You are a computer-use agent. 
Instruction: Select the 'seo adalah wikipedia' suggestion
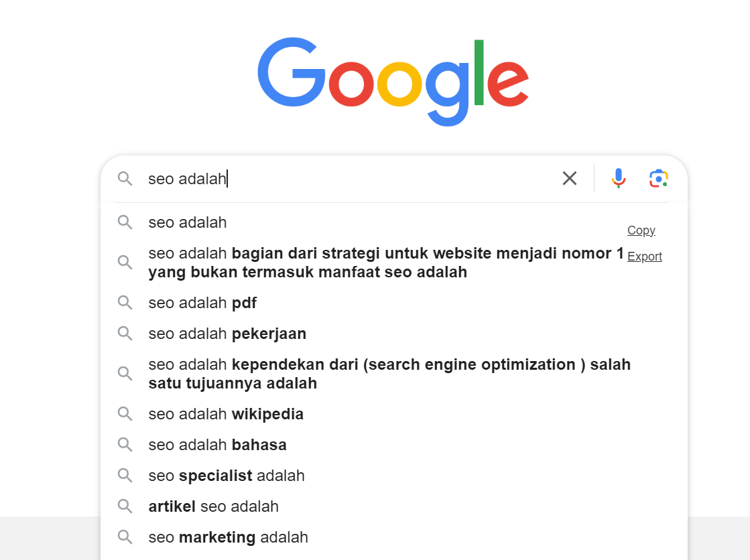point(226,414)
